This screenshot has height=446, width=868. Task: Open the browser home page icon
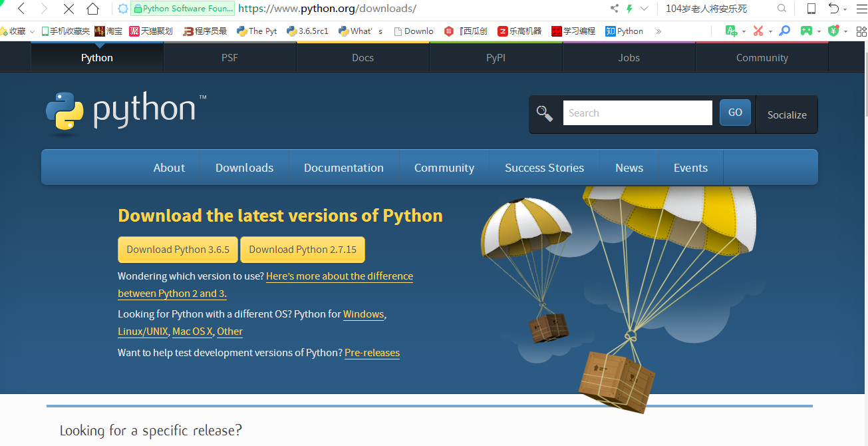pos(93,9)
